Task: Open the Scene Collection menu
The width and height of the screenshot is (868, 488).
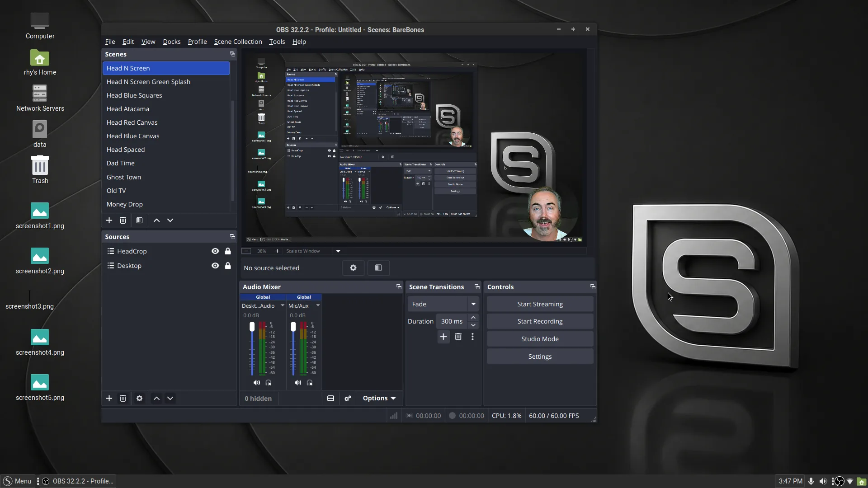Action: point(238,42)
